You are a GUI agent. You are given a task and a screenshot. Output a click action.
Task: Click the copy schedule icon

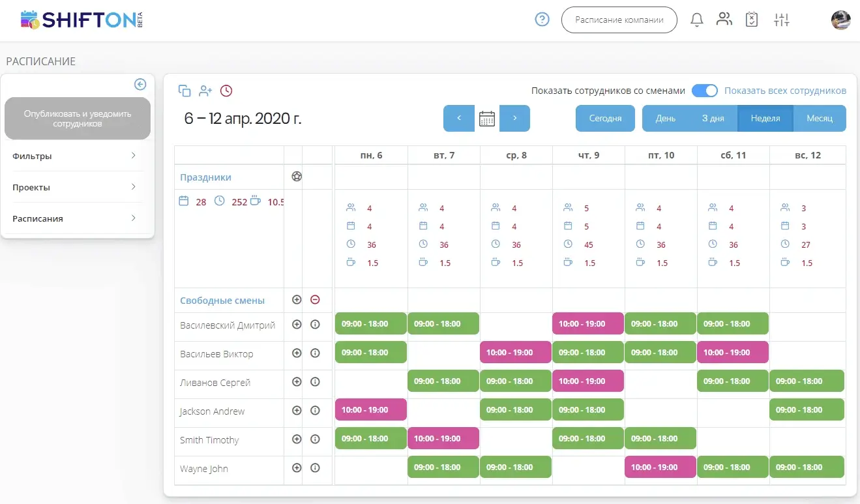pyautogui.click(x=185, y=91)
